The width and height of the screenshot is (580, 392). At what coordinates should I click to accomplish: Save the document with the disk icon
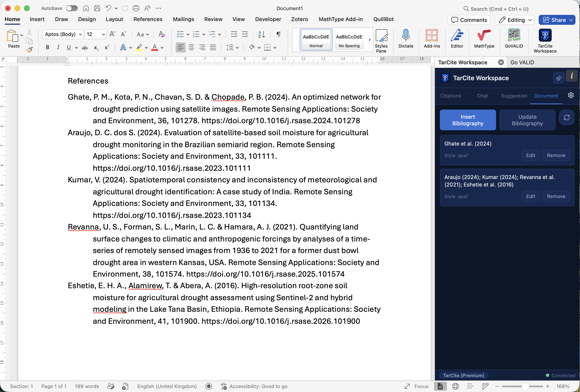97,8
